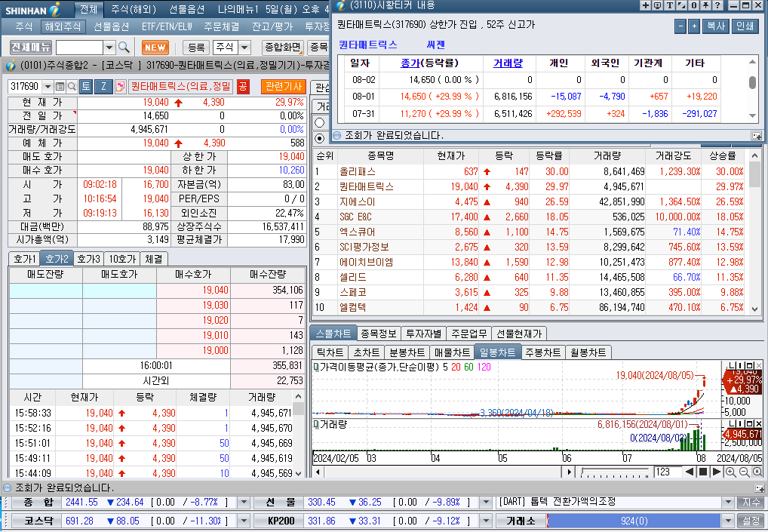Click status bar icon right of ticker 조회가 완료 message
The width and height of the screenshot is (768, 532).
click(756, 136)
